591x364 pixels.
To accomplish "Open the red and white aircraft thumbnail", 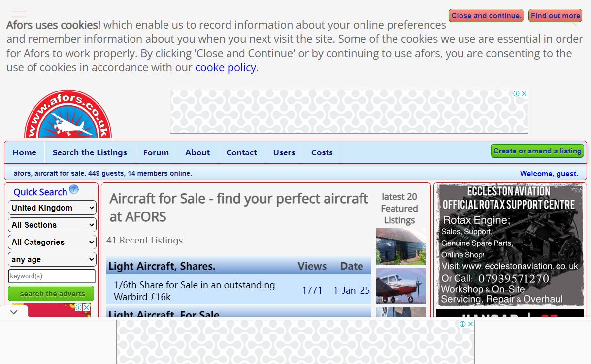I will click(401, 286).
